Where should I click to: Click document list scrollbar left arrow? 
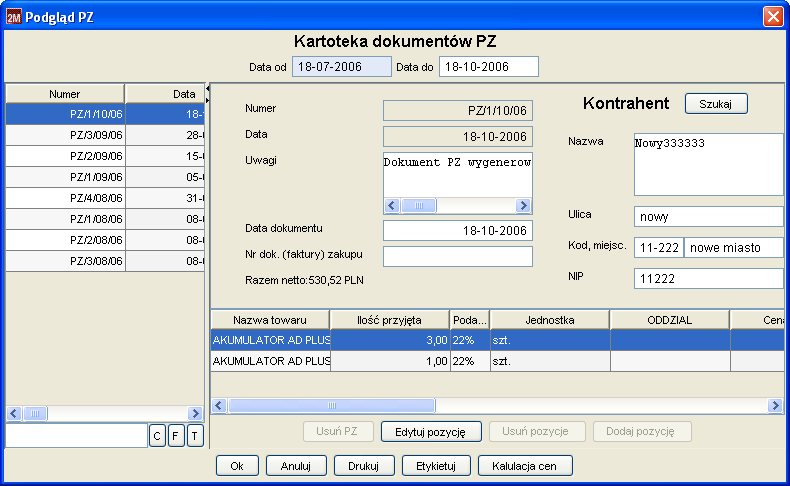pyautogui.click(x=14, y=413)
